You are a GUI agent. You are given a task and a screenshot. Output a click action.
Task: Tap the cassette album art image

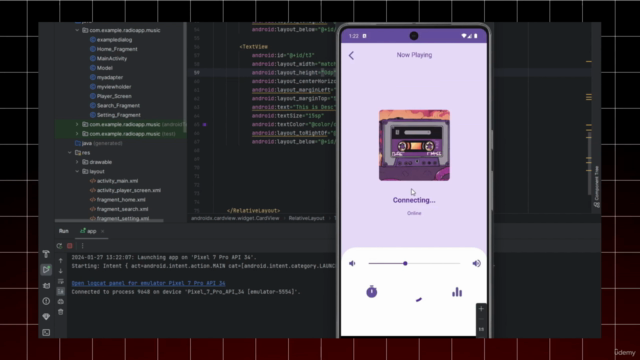[414, 145]
